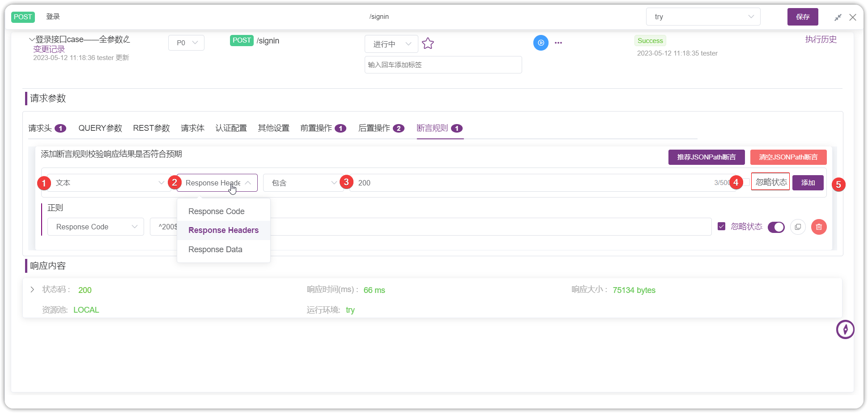Turn off the regex rule toggle switch
Viewport: 868px width, 413px height.
tap(776, 227)
